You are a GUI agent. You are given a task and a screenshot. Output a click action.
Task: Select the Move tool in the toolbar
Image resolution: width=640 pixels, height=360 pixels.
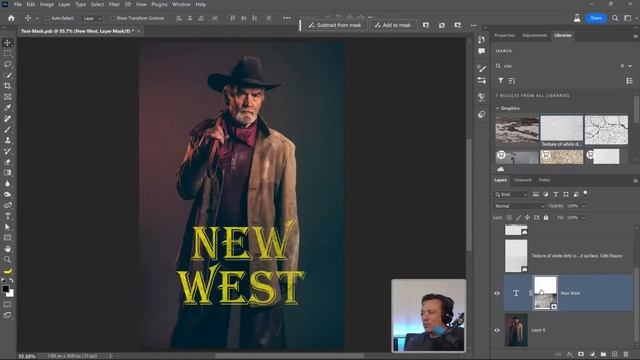(x=7, y=43)
